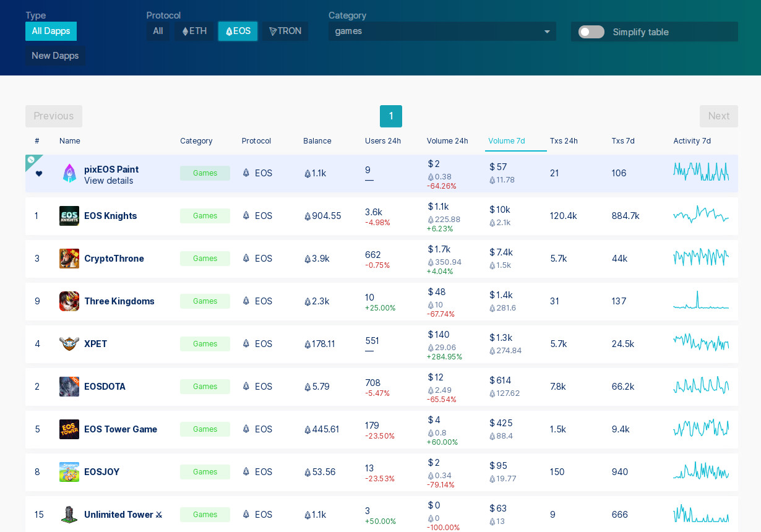Open the Three Kingdoms dapp link
The width and height of the screenshot is (761, 532).
(x=119, y=301)
